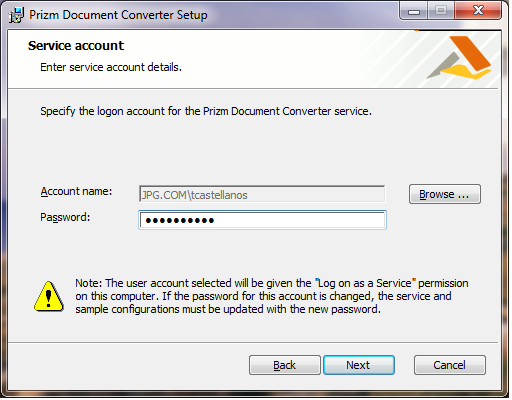Click the 'Password:' label
This screenshot has height=400, width=512.
[65, 217]
